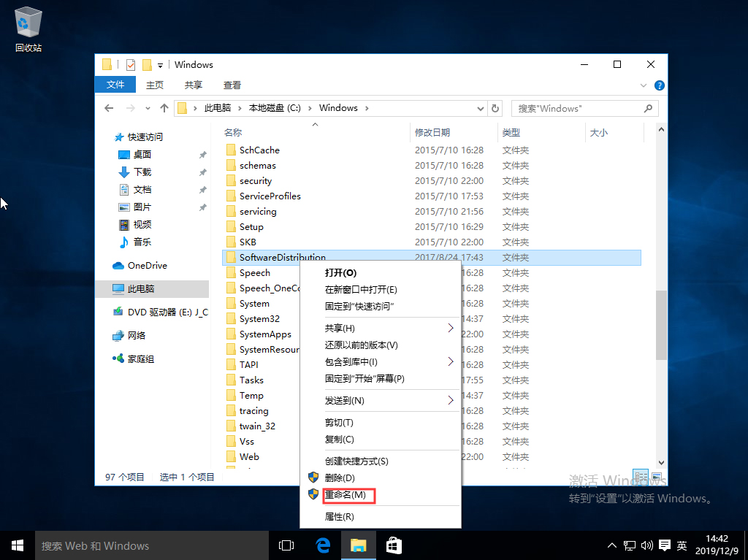
Task: Click inside the 搜索"Windows" search box
Action: 581,108
